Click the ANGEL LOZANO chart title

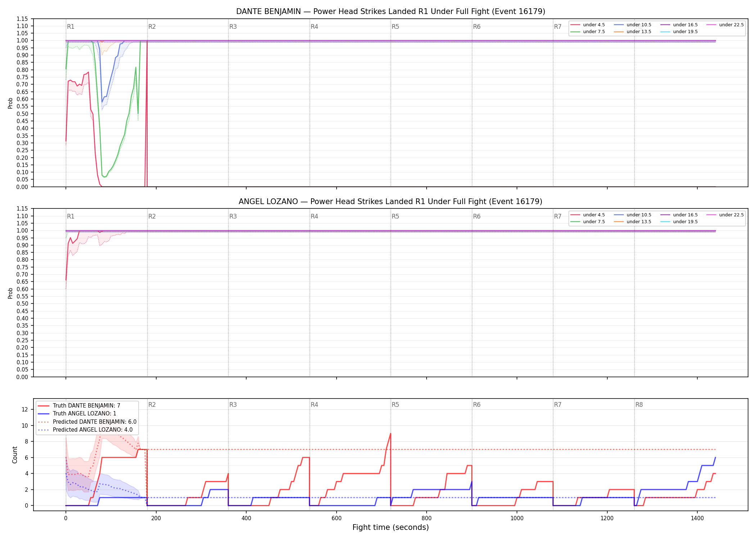(391, 202)
